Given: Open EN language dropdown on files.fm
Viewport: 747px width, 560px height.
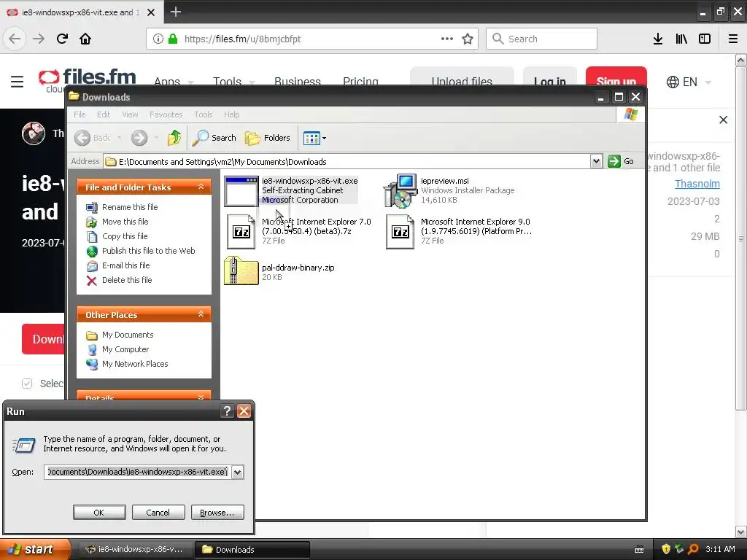Looking at the screenshot, I should [689, 82].
